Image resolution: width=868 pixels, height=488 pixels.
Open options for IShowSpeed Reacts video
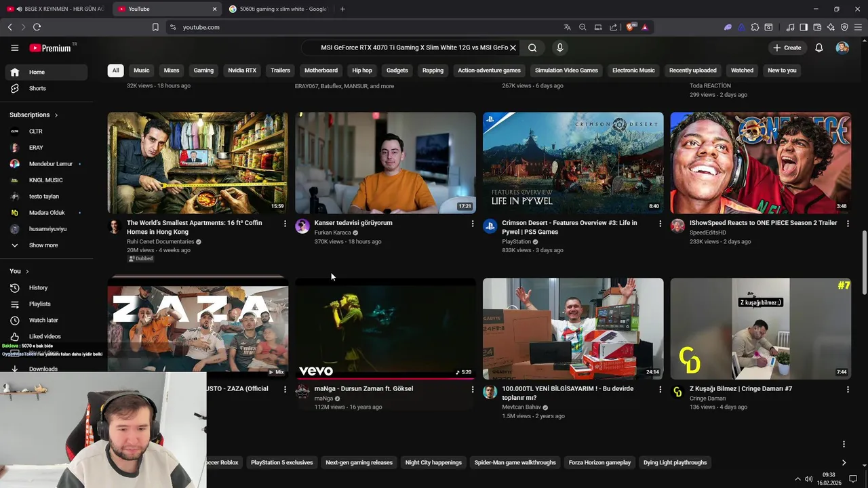point(848,224)
